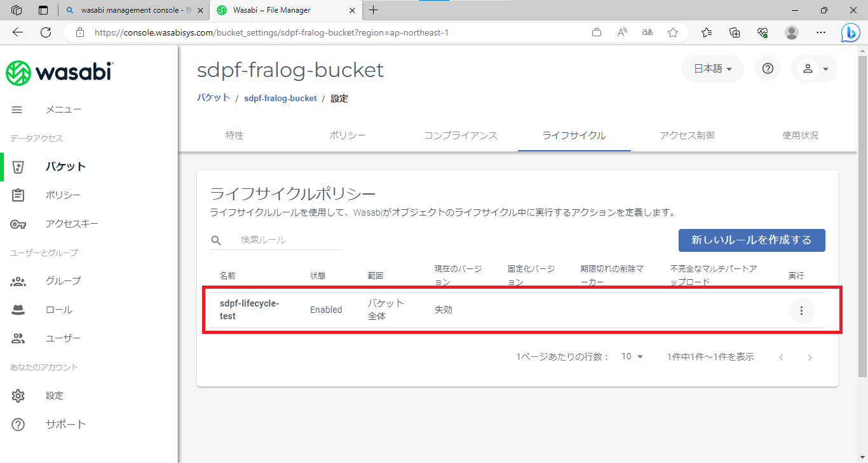Screen dimensions: 868x463
Task: Click 新しいルールを作成する button
Action: click(752, 240)
